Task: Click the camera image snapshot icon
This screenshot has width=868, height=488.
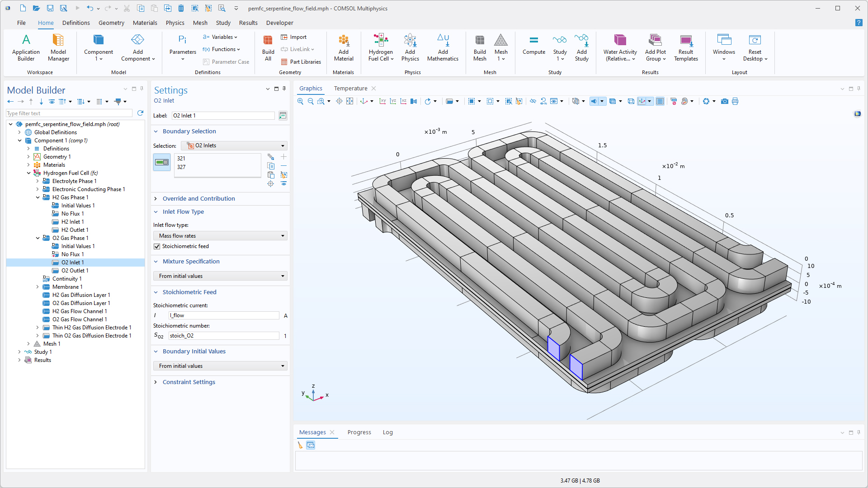Action: [725, 101]
